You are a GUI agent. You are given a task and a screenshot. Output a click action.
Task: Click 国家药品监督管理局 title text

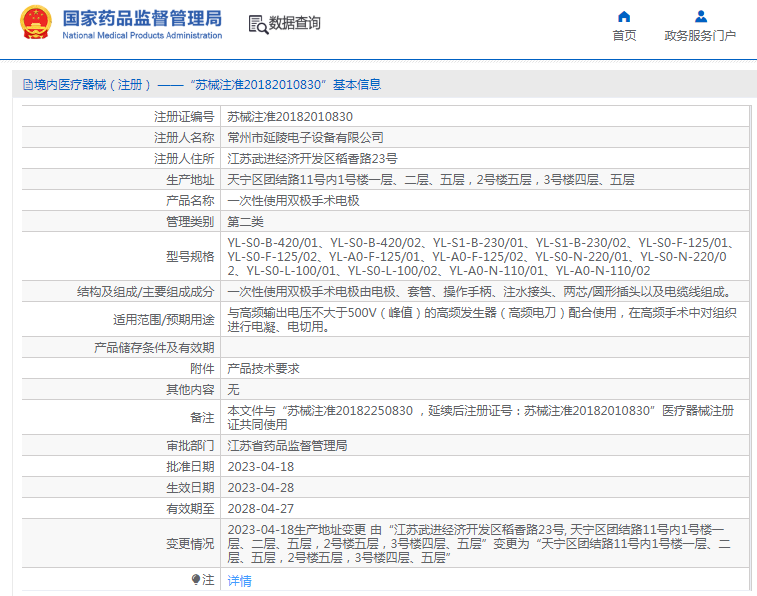142,18
